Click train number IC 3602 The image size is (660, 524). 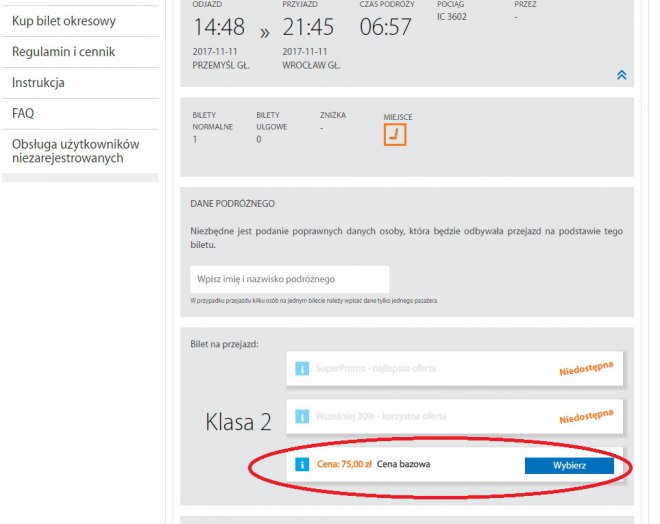click(454, 17)
